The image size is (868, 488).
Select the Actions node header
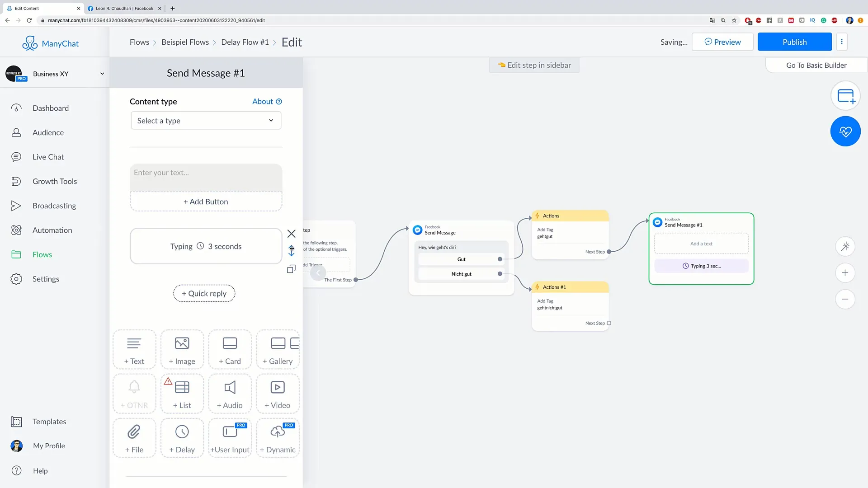(570, 216)
